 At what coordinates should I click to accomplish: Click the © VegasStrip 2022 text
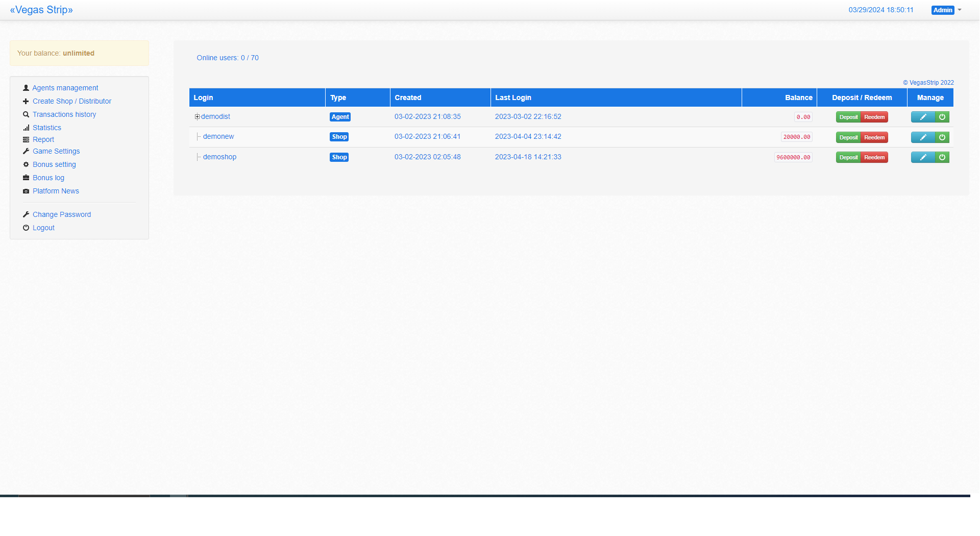[928, 83]
